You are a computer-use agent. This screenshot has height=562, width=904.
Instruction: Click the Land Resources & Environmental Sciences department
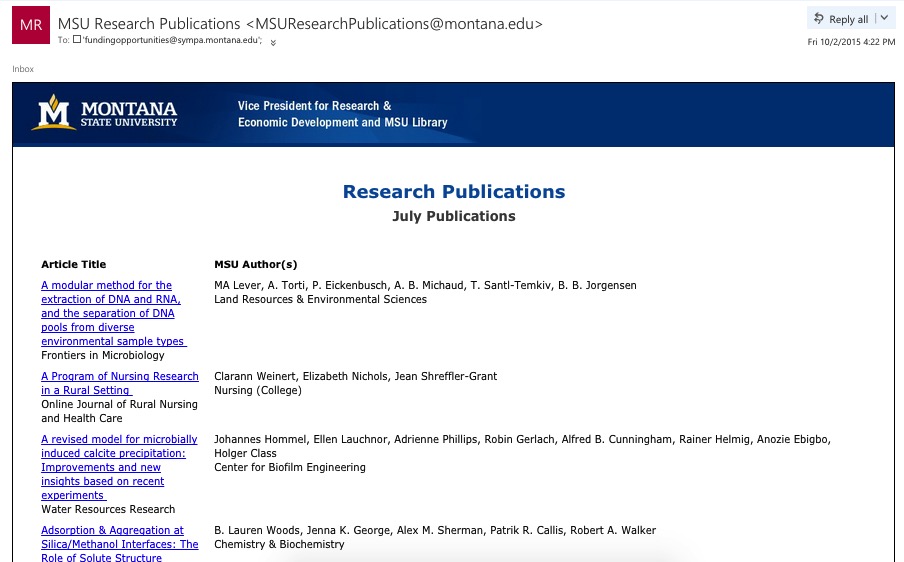[x=320, y=299]
